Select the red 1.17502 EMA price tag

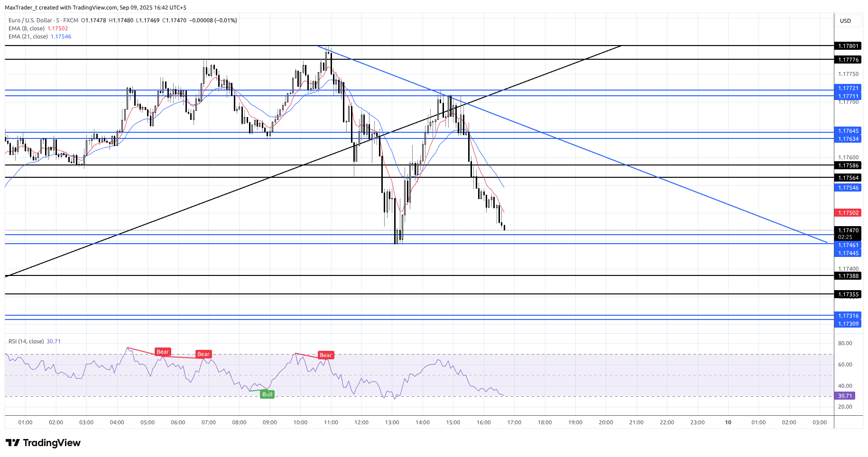pos(848,213)
